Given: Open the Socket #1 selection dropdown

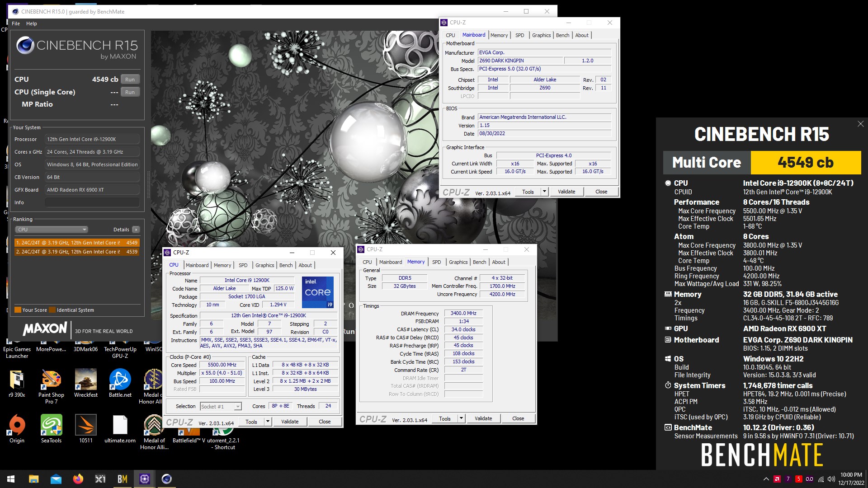Looking at the screenshot, I should [221, 407].
